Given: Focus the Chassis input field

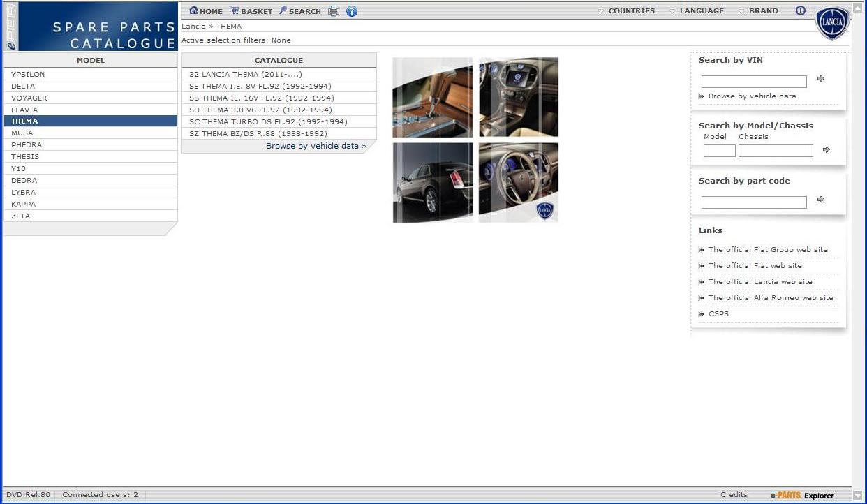Looking at the screenshot, I should pyautogui.click(x=776, y=151).
